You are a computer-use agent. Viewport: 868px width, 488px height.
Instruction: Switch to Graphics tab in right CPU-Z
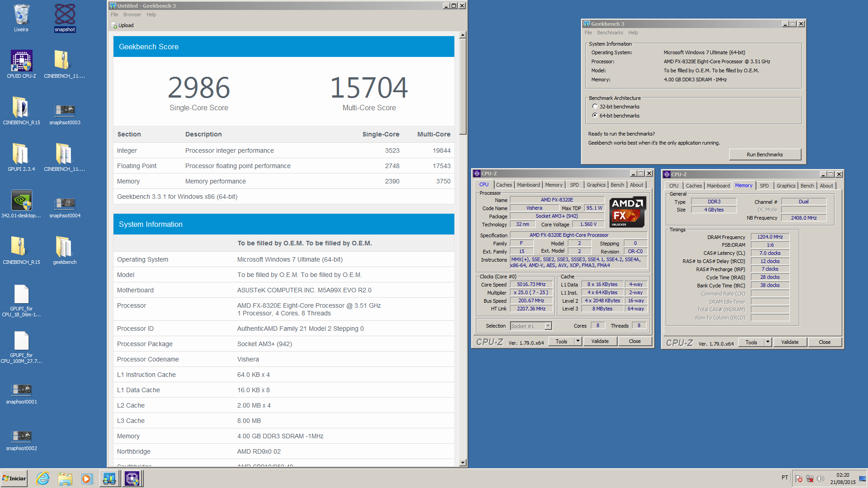click(786, 186)
